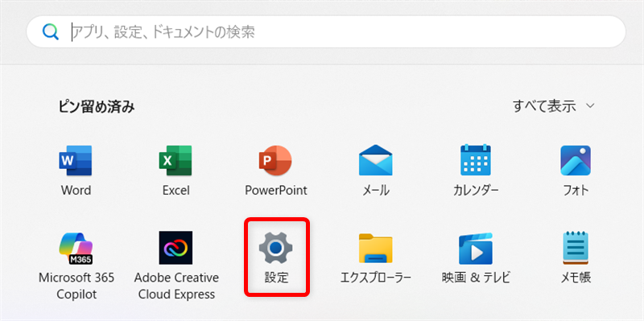Open the 設定 settings gear
Viewport: 644px width, 321px height.
pos(276,248)
